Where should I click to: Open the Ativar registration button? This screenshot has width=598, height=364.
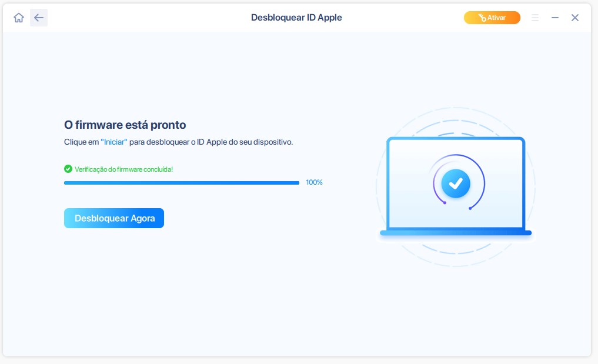(492, 18)
